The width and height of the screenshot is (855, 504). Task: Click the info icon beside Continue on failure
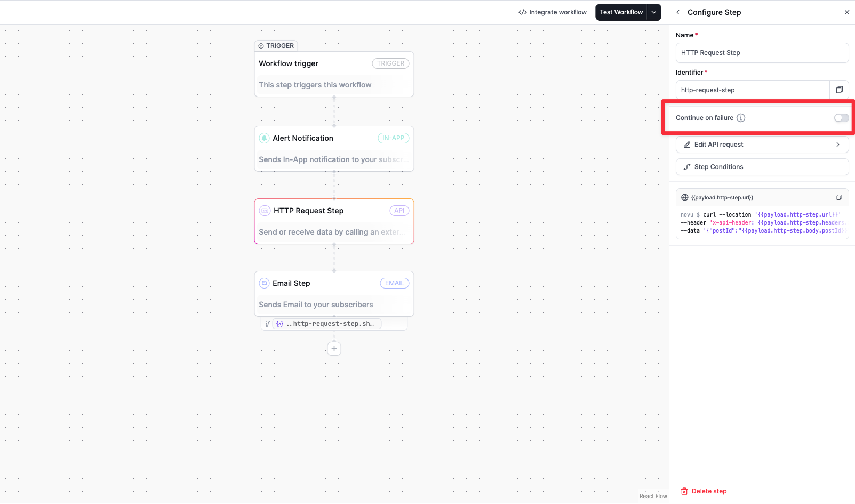pyautogui.click(x=741, y=118)
